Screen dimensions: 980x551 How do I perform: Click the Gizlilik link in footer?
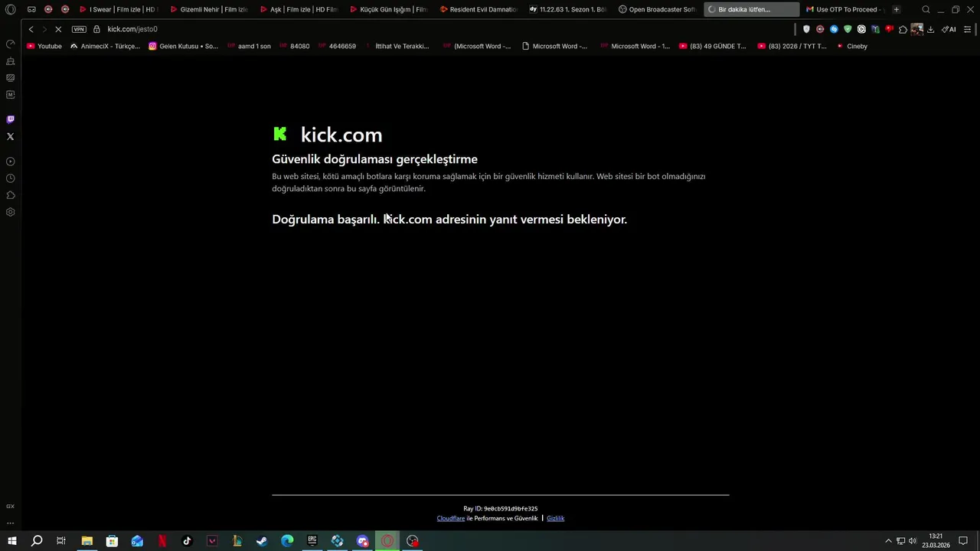tap(555, 518)
